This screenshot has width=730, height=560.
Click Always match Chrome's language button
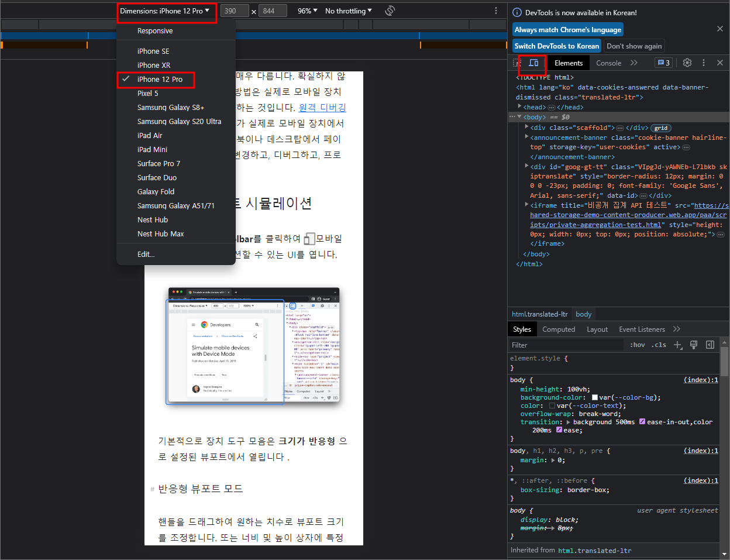coord(567,30)
